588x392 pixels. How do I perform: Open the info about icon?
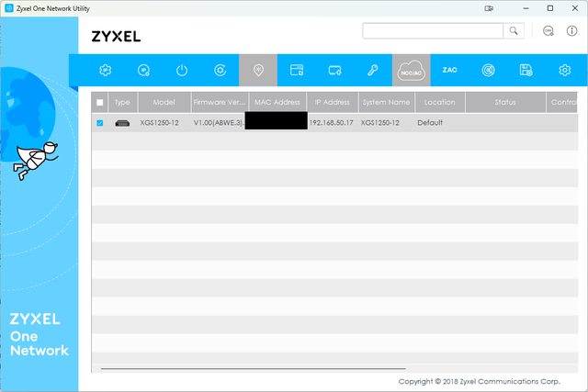pyautogui.click(x=574, y=31)
